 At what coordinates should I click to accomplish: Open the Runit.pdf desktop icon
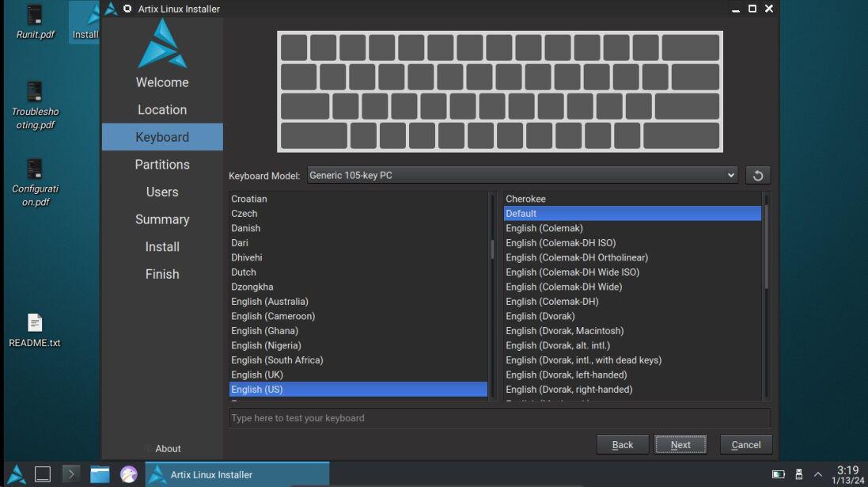click(x=35, y=22)
